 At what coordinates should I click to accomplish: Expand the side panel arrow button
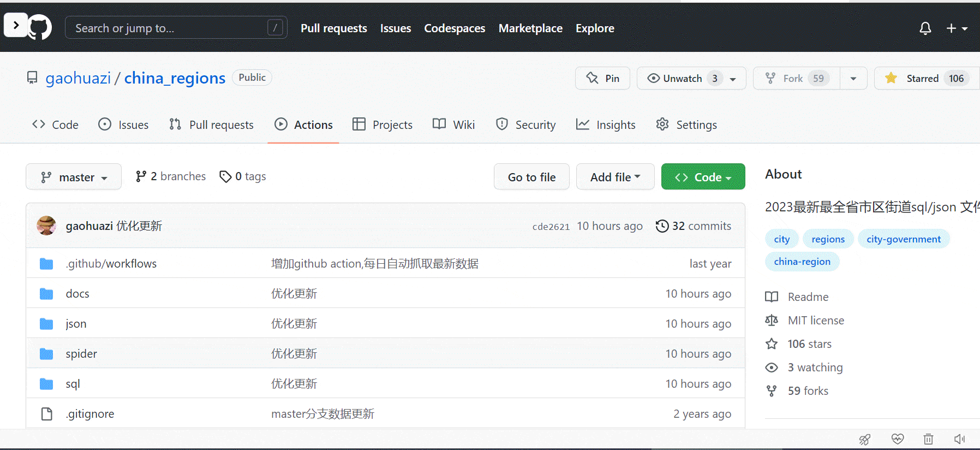pyautogui.click(x=16, y=25)
